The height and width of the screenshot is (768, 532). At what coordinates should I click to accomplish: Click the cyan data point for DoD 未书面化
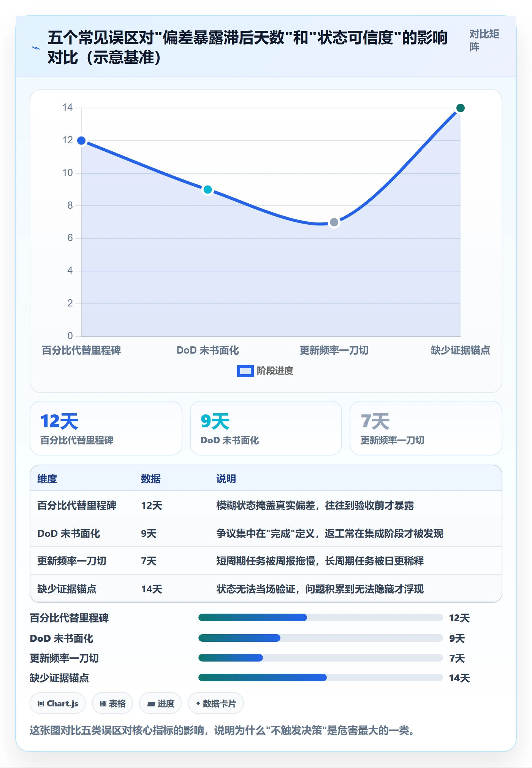tap(207, 189)
